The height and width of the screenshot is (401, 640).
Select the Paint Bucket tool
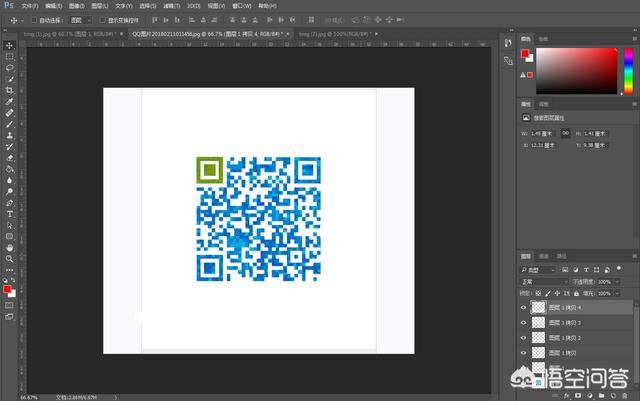click(x=9, y=169)
